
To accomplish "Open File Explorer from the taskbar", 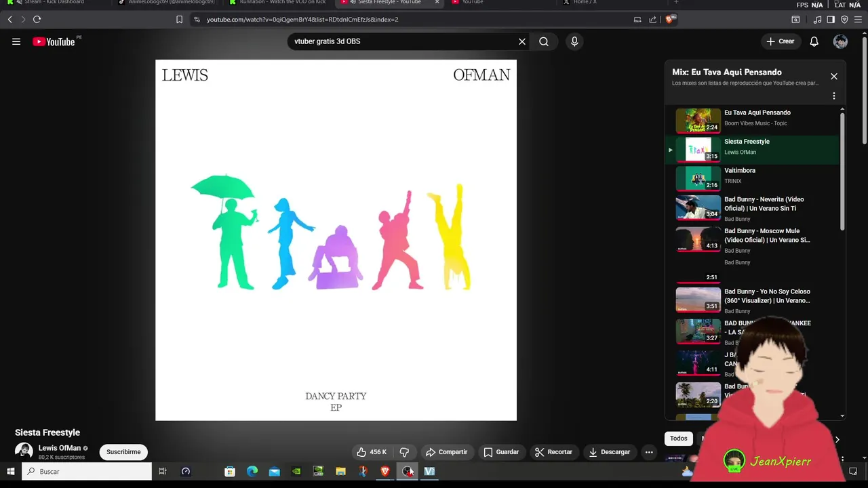I will pos(341,471).
